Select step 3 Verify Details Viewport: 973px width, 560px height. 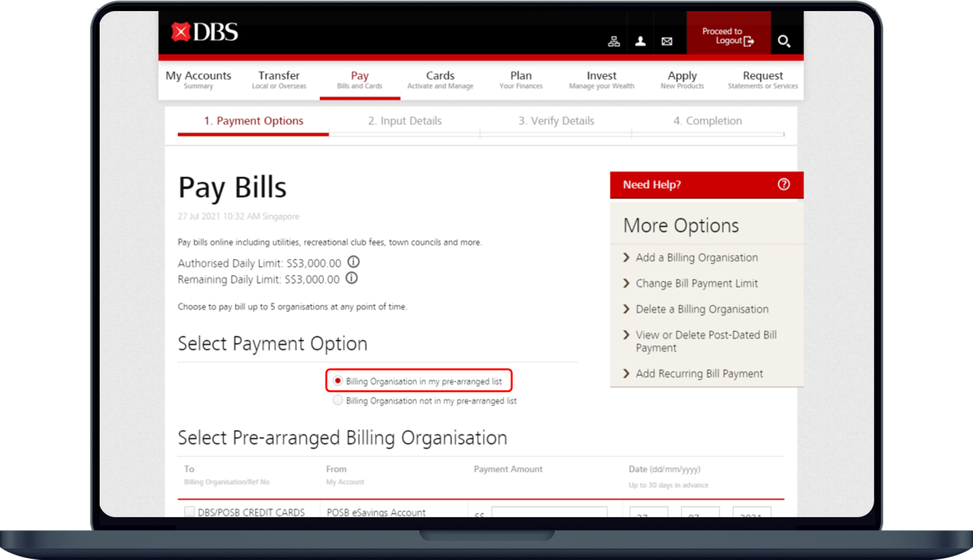556,121
